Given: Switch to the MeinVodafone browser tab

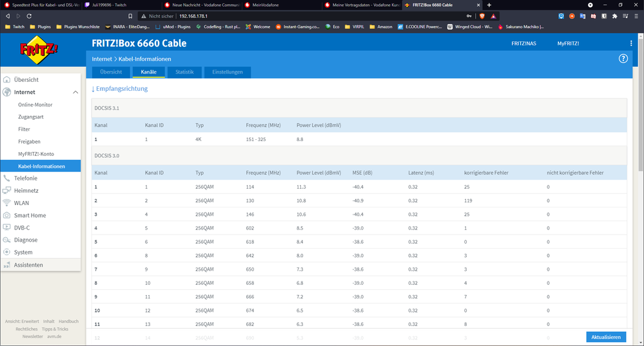Looking at the screenshot, I should [282, 5].
